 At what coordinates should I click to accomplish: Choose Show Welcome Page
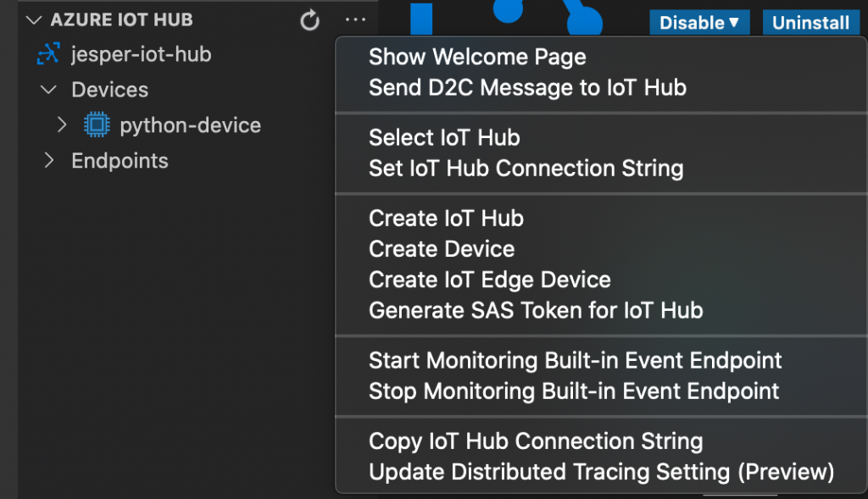477,58
